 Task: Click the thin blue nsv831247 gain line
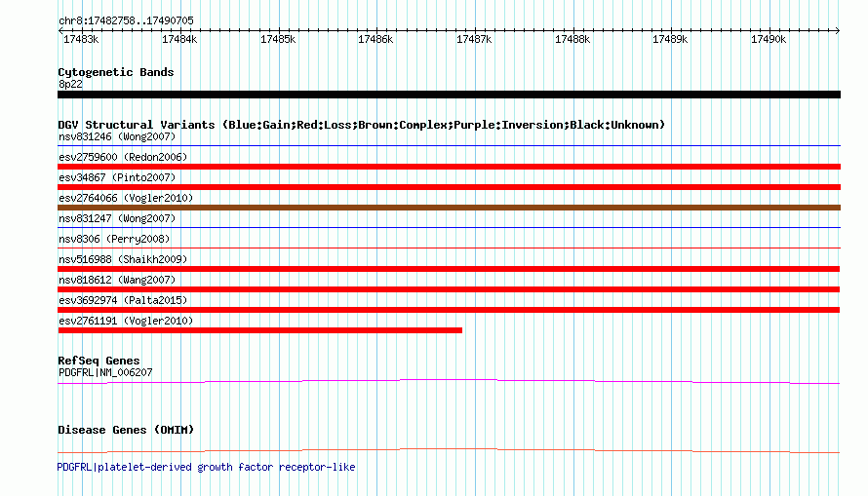click(x=449, y=228)
